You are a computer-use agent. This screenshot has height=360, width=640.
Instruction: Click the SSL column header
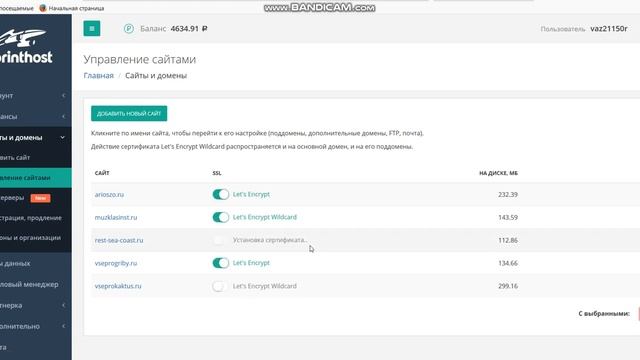(x=217, y=173)
